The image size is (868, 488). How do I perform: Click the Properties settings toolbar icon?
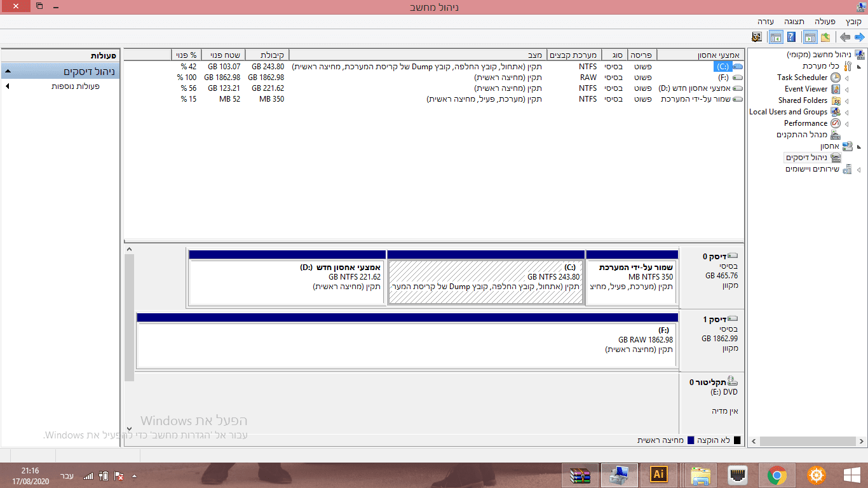(x=757, y=37)
